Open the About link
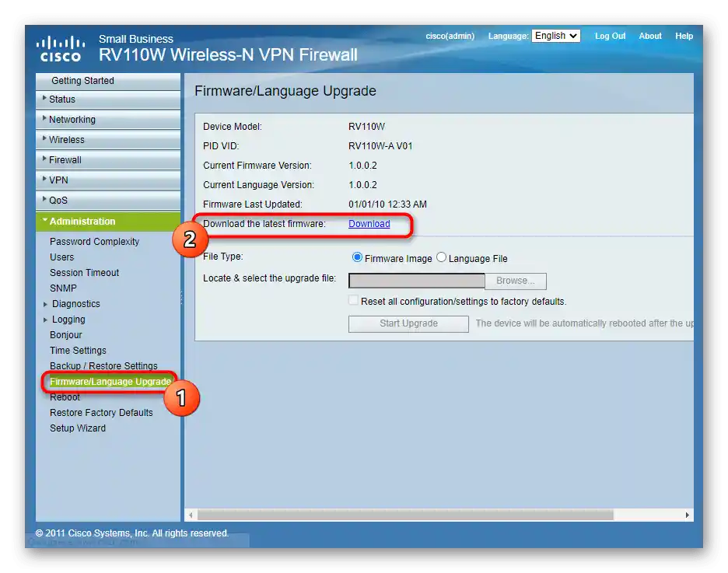This screenshot has height=573, width=728. (x=650, y=36)
